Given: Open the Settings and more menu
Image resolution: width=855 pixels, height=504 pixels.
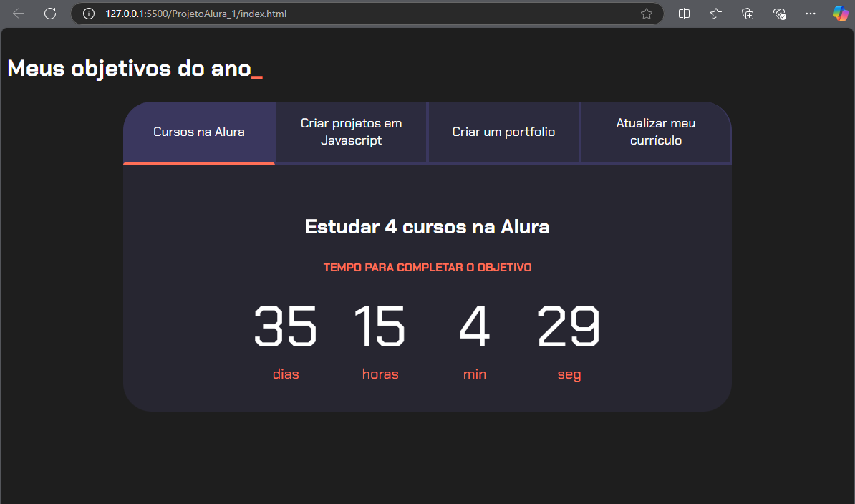Looking at the screenshot, I should [811, 13].
